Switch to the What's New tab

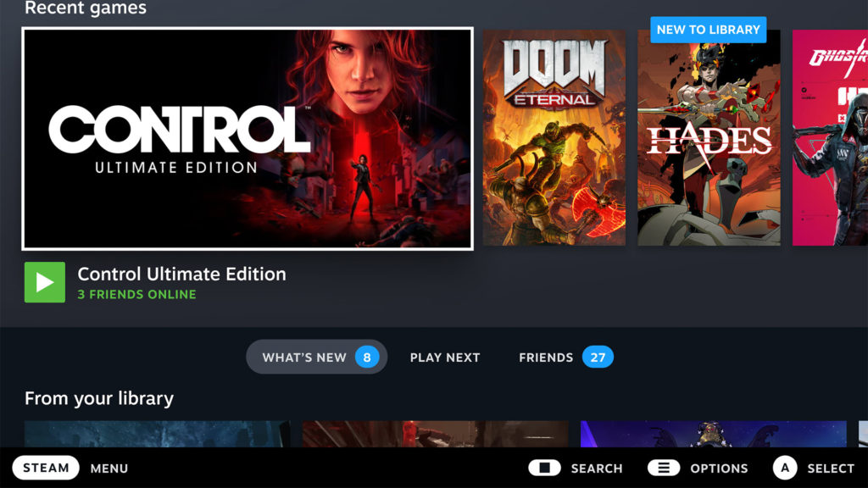pos(317,357)
